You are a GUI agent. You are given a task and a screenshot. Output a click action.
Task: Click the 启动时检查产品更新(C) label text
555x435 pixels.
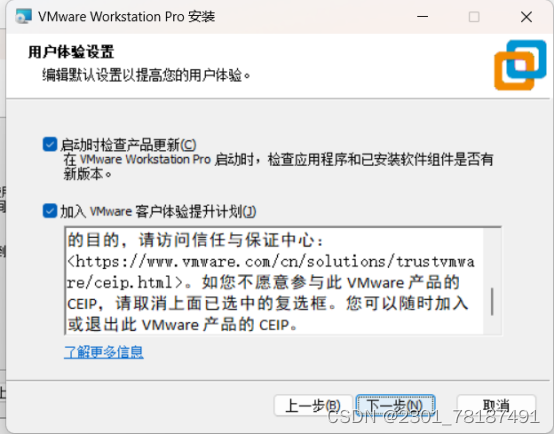pyautogui.click(x=128, y=145)
